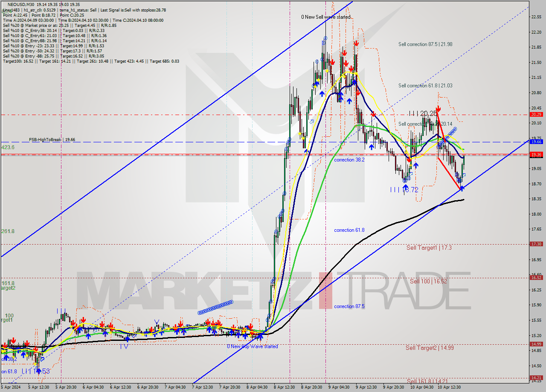Click the red 16.52 price tag
Screen dimensions: 546x392
click(x=536, y=277)
